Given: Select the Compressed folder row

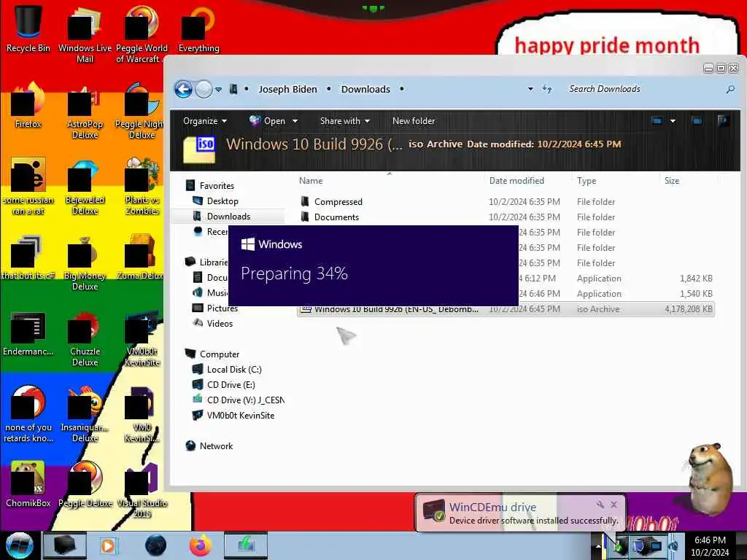Looking at the screenshot, I should pos(506,201).
